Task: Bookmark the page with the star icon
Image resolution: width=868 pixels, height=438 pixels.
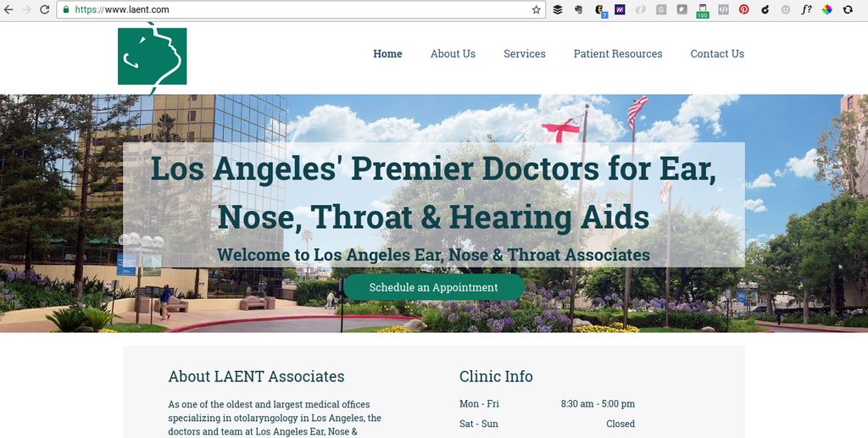Action: [x=536, y=9]
